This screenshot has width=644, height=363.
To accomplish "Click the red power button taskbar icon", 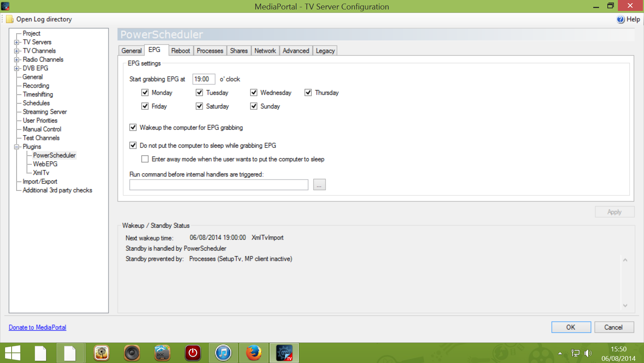I will coord(193,353).
